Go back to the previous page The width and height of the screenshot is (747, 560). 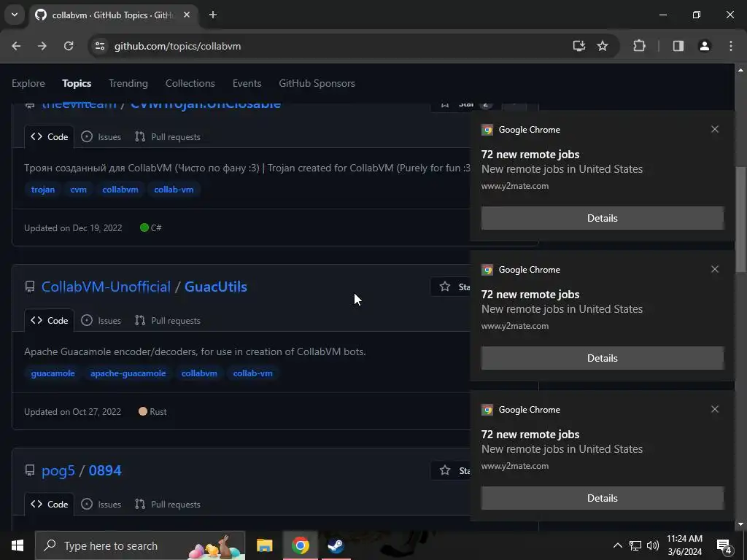click(16, 46)
